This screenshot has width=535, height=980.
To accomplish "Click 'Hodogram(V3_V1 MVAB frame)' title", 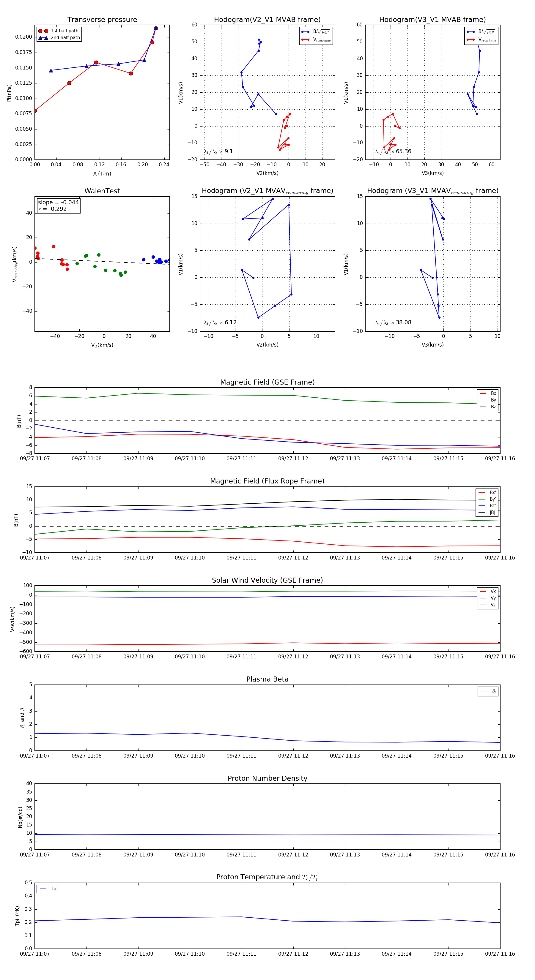I will (x=432, y=20).
